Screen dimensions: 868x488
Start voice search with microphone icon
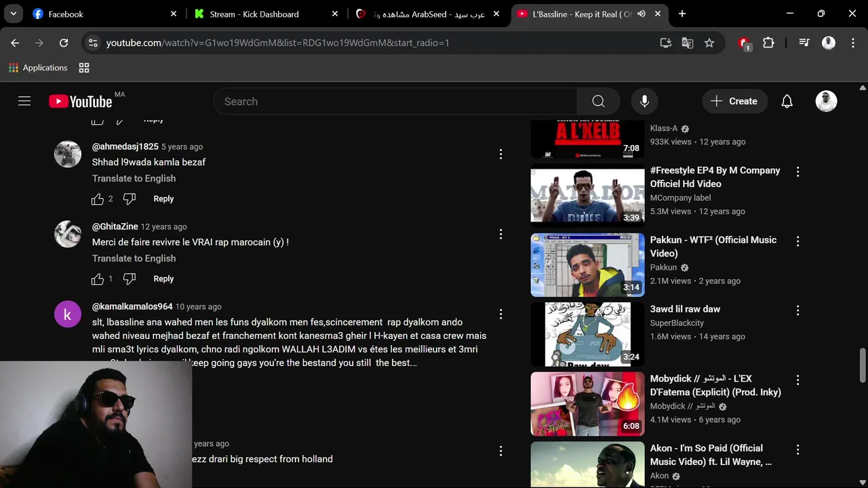pyautogui.click(x=644, y=101)
